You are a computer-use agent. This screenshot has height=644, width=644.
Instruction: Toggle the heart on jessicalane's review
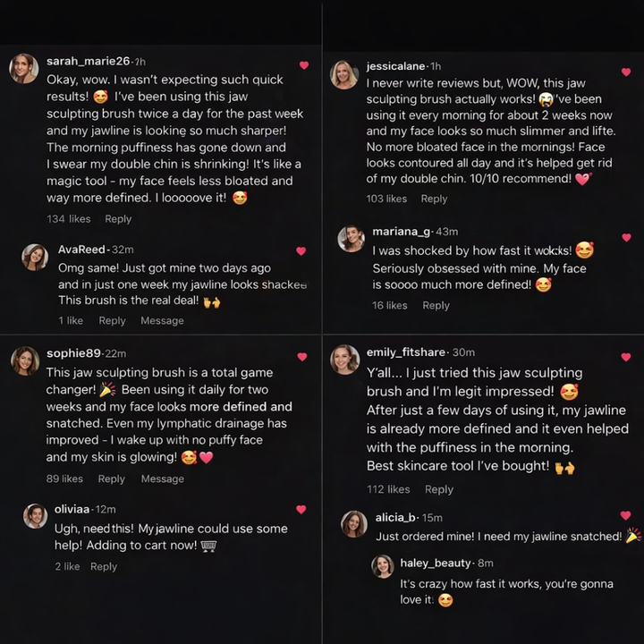click(626, 72)
